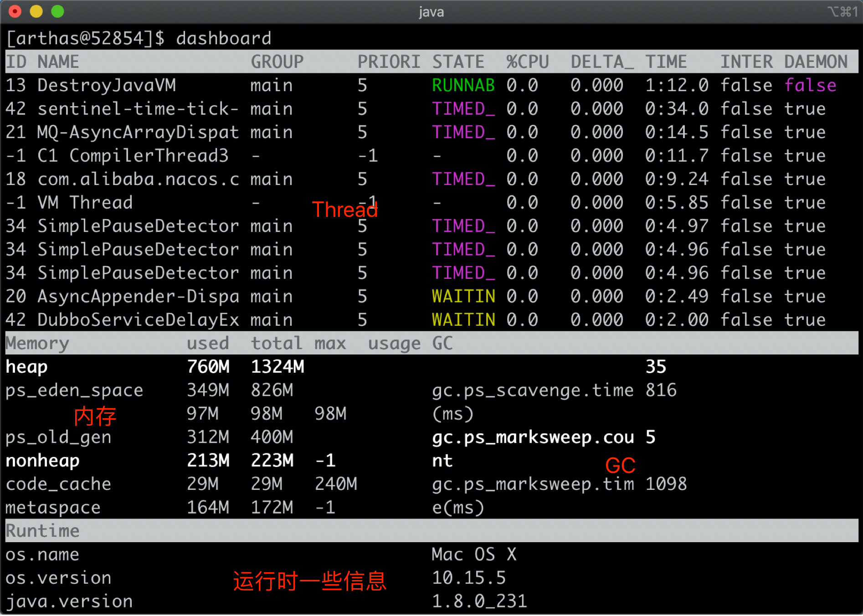Select the metaspace memory entry
The height and width of the screenshot is (616, 863).
click(x=52, y=507)
